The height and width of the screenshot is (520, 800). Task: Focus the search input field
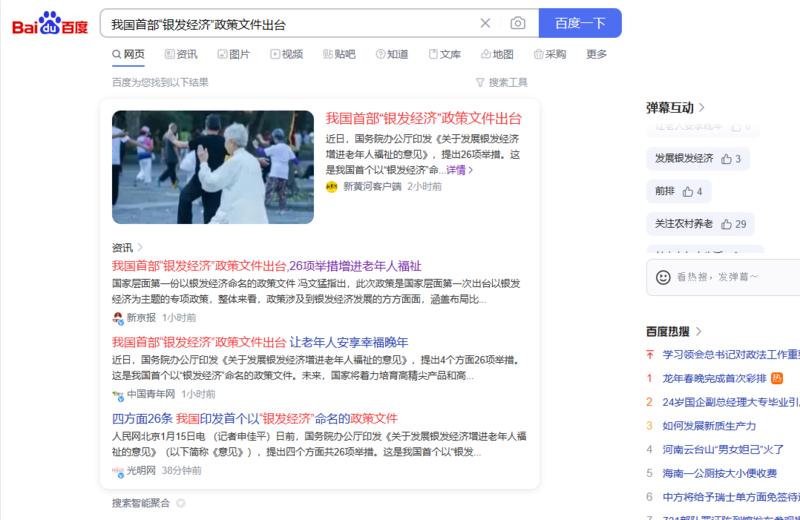click(x=291, y=23)
